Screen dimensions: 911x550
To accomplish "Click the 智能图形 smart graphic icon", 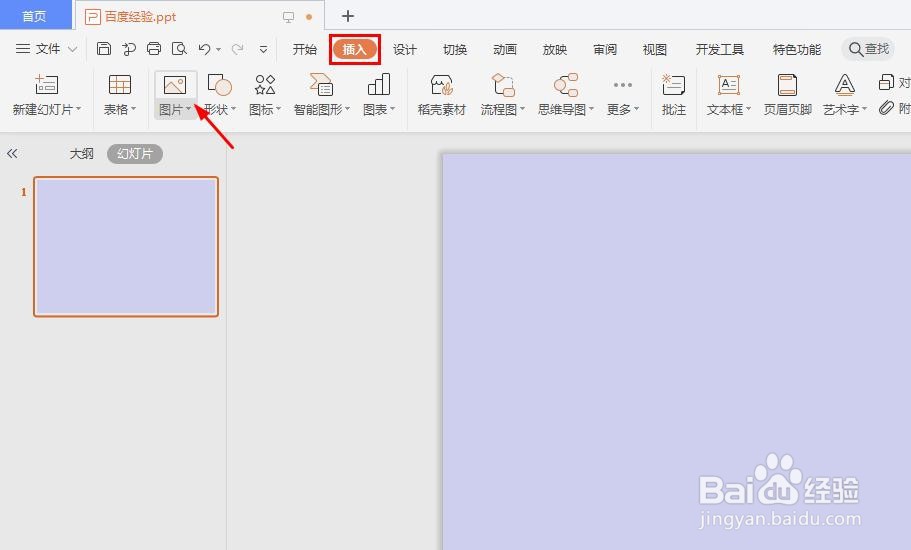I will click(321, 85).
